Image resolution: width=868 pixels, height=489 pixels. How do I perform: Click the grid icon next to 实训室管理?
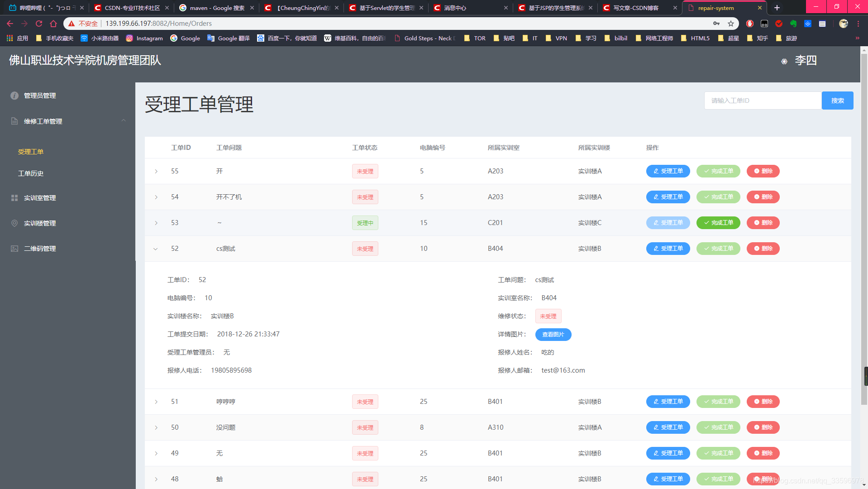pyautogui.click(x=14, y=198)
